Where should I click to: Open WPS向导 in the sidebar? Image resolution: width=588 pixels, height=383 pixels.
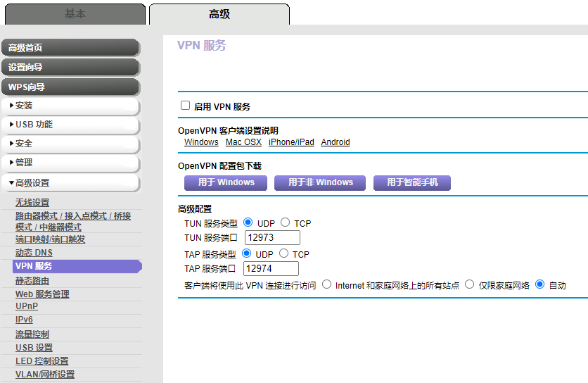coord(70,87)
